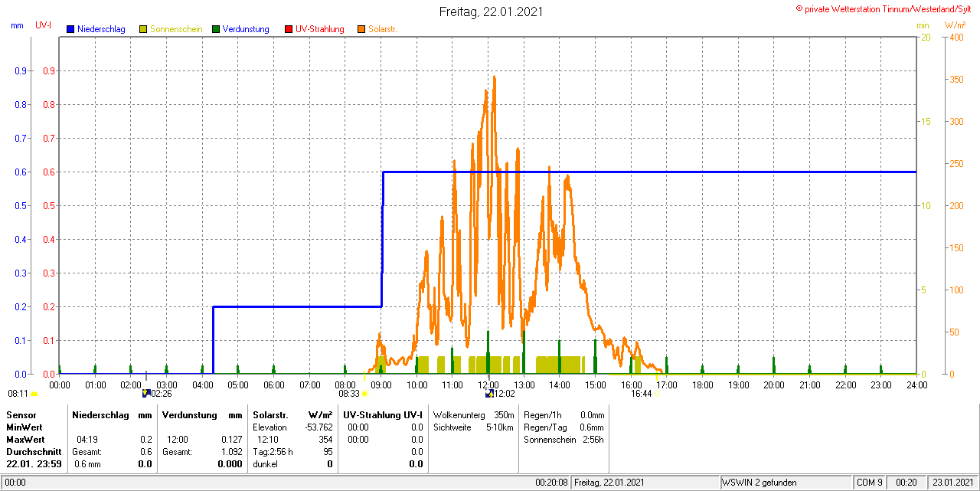
Task: Click the yellow min axis unit label
Action: 923,25
